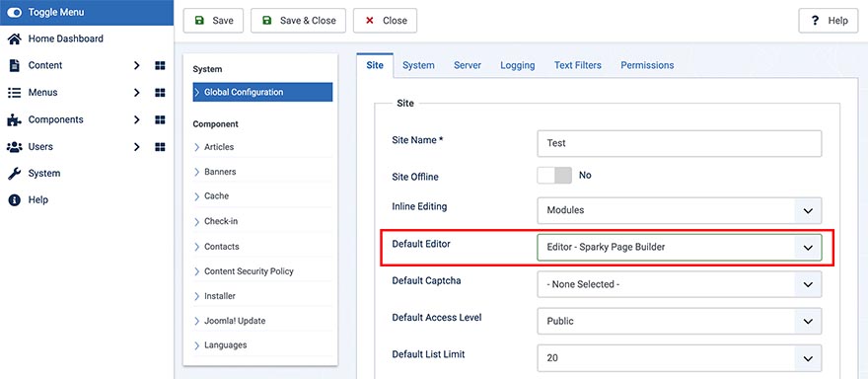
Task: Open the Languages component configuration
Action: (225, 345)
